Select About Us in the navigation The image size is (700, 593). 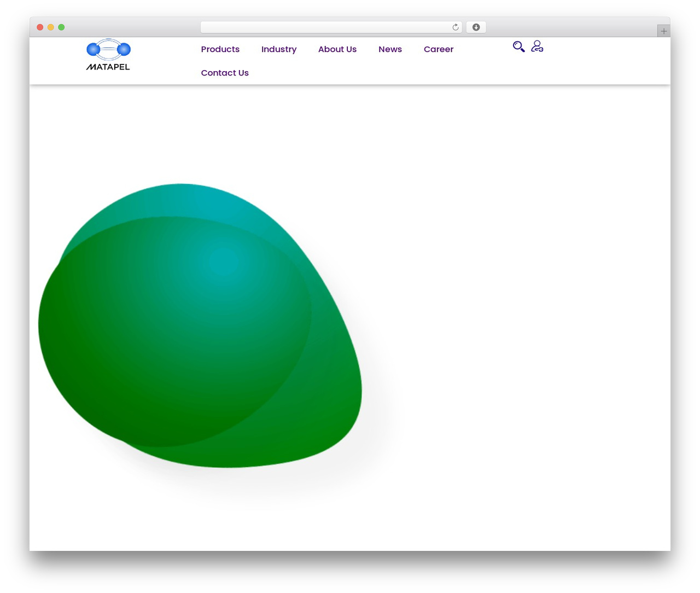pos(337,49)
